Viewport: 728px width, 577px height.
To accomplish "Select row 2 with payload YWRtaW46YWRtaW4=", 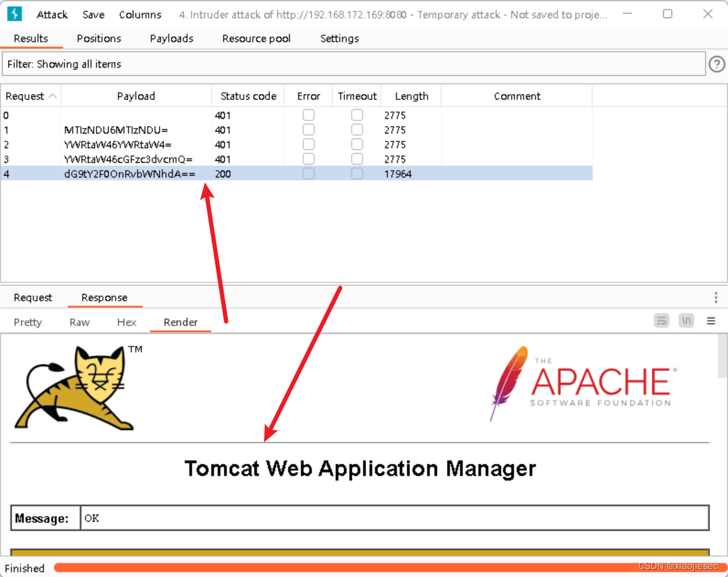I will pos(134,144).
